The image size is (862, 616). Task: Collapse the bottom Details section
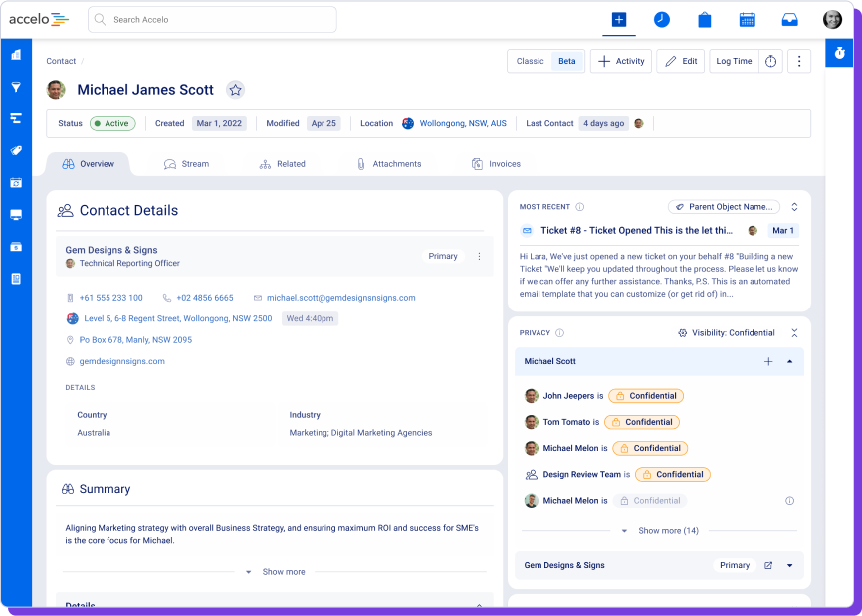click(480, 604)
